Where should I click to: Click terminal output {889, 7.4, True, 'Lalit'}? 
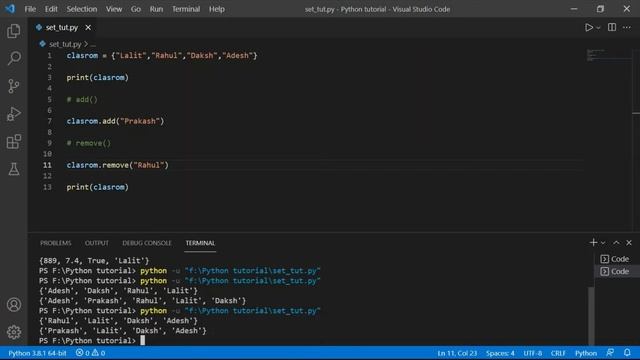tap(94, 260)
